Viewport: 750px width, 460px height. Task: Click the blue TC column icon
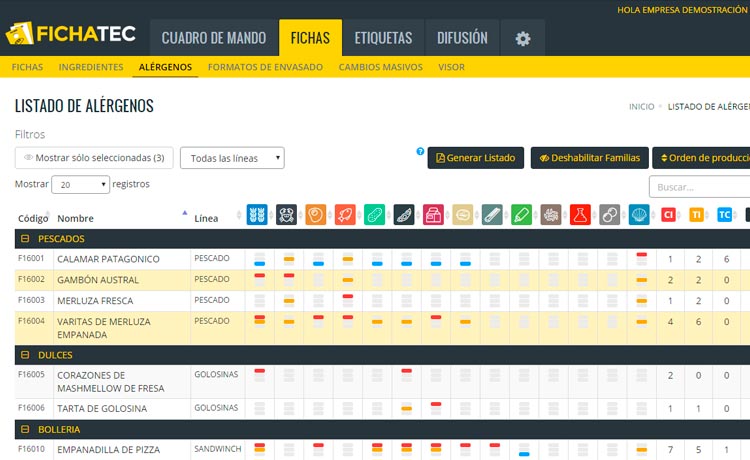tap(725, 215)
